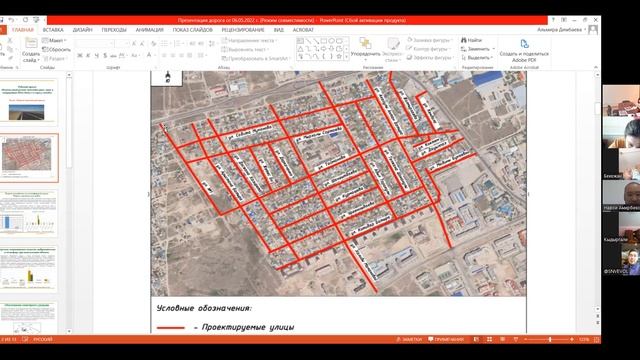Switch to reading view icon
This screenshot has height=360, width=640.
click(x=502, y=339)
